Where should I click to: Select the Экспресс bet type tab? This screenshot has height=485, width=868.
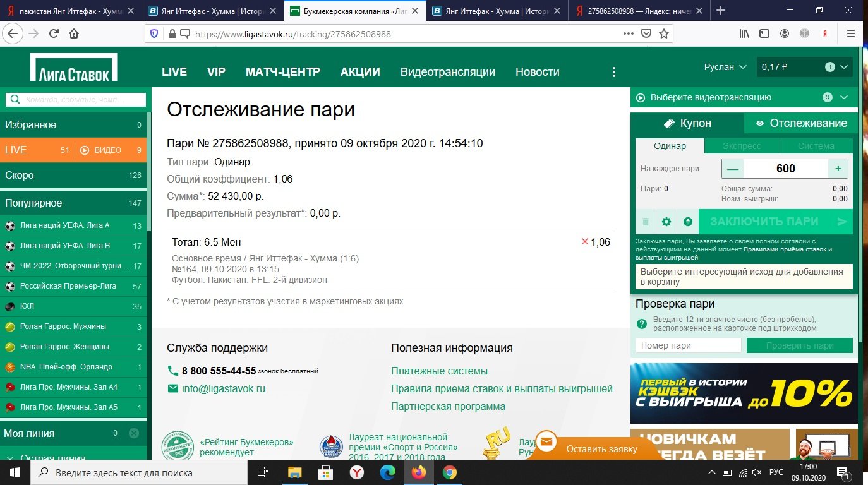tap(742, 146)
